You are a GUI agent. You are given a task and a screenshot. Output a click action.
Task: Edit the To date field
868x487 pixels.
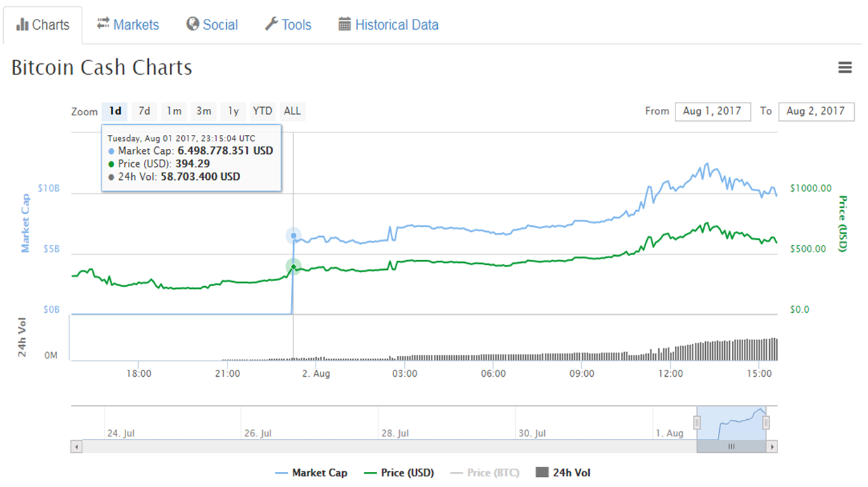point(816,111)
